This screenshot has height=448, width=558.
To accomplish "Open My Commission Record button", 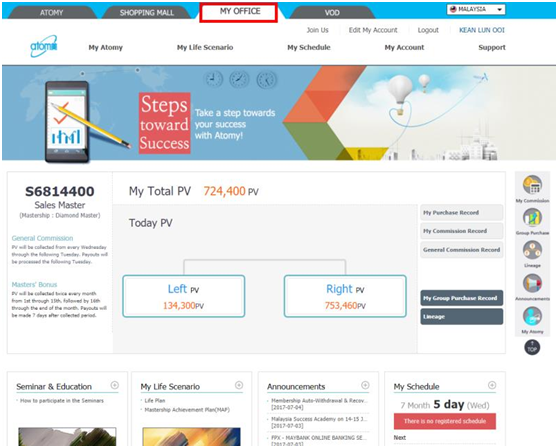I will (462, 231).
